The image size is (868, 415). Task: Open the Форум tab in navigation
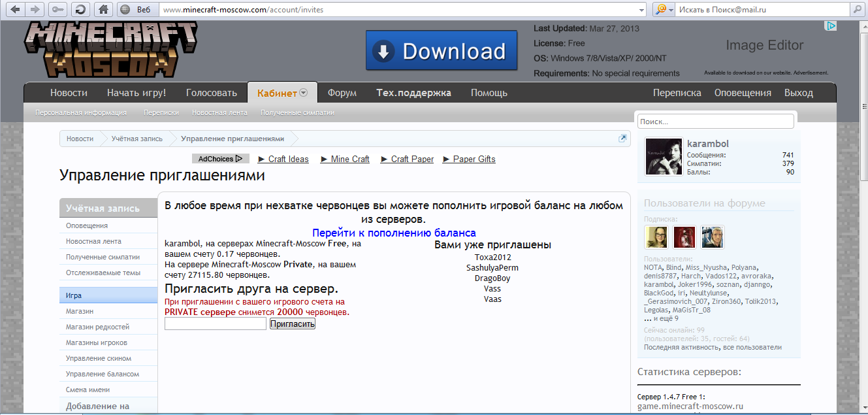(342, 93)
